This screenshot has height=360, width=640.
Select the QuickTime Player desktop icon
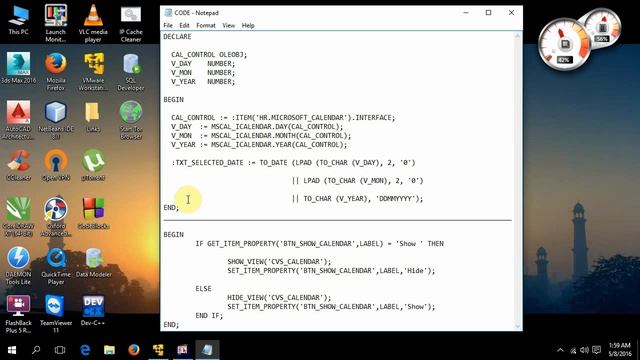[56, 266]
